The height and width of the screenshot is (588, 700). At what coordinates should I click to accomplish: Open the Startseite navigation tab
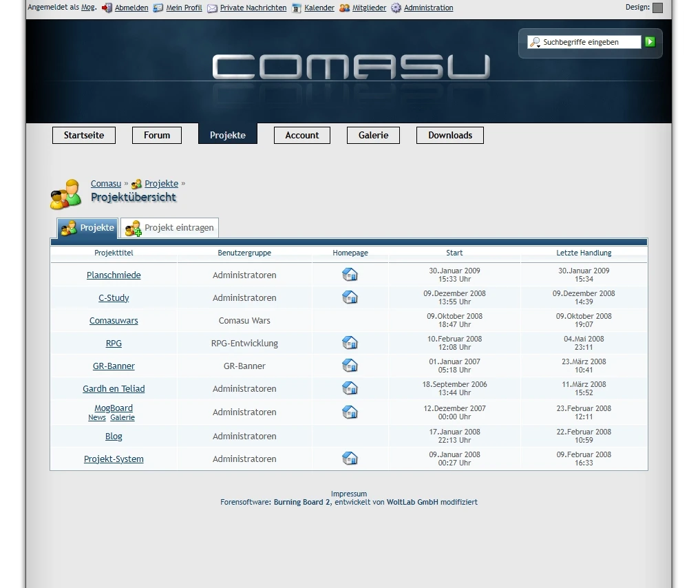click(x=84, y=135)
